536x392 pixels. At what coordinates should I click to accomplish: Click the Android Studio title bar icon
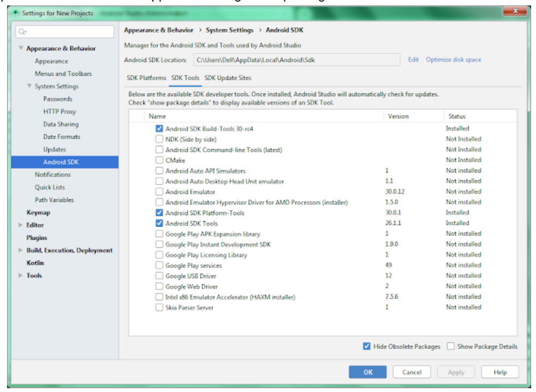click(15, 13)
